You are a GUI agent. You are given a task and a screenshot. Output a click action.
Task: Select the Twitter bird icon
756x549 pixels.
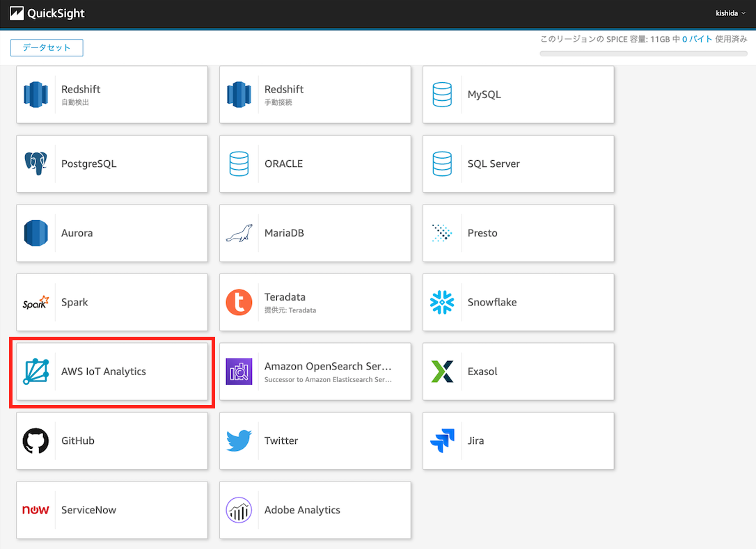[239, 440]
